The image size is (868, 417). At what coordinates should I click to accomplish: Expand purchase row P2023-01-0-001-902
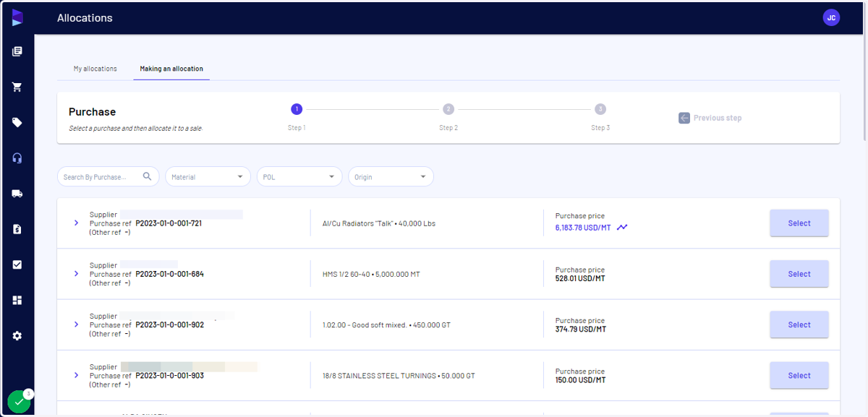(x=76, y=324)
